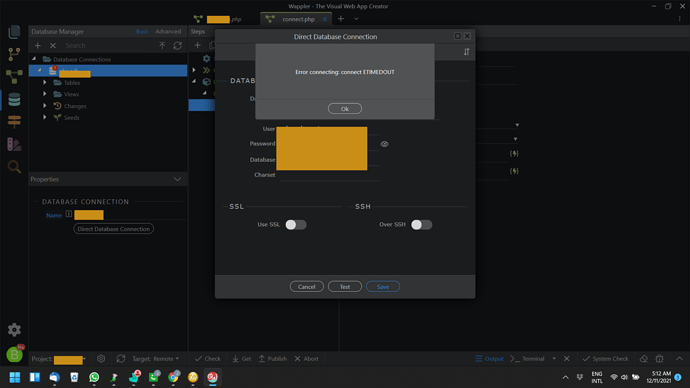Refresh the Database Manager tree
The width and height of the screenshot is (690, 388).
click(178, 45)
